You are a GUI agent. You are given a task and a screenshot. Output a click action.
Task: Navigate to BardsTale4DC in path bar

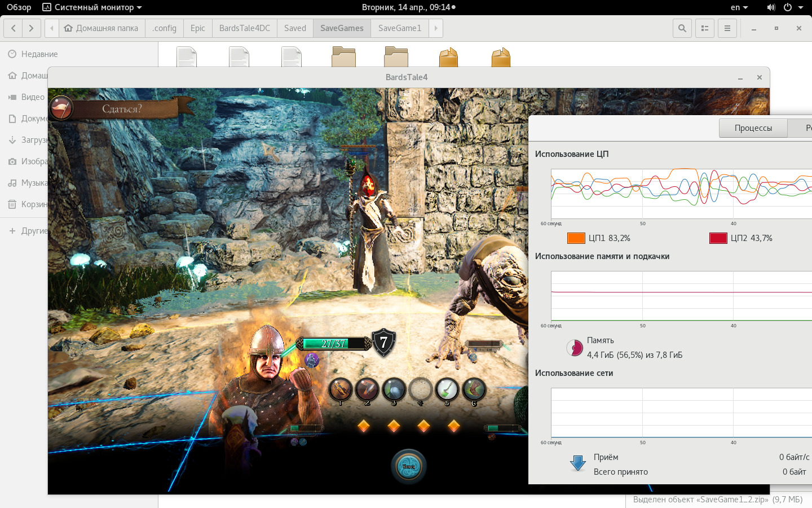click(245, 28)
